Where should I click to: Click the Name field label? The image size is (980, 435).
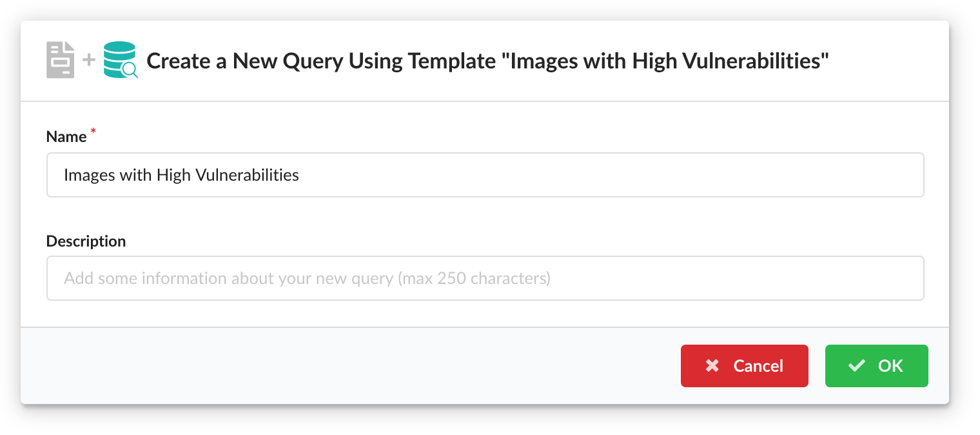(x=67, y=136)
